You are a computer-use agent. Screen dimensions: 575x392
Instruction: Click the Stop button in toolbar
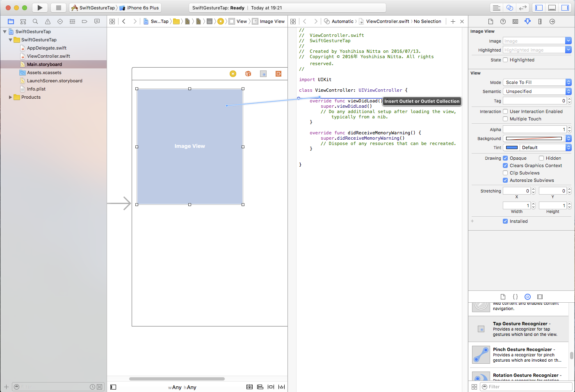point(58,8)
